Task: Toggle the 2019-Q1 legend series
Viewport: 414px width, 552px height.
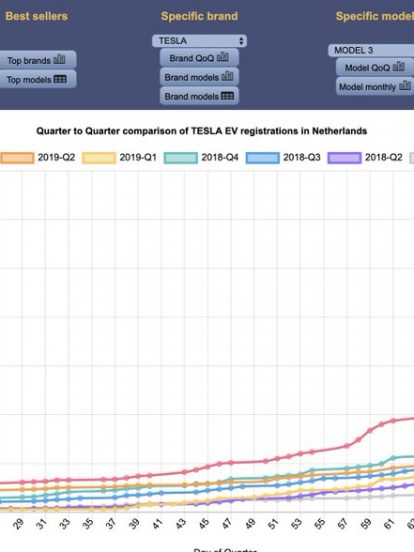Action: tap(119, 157)
